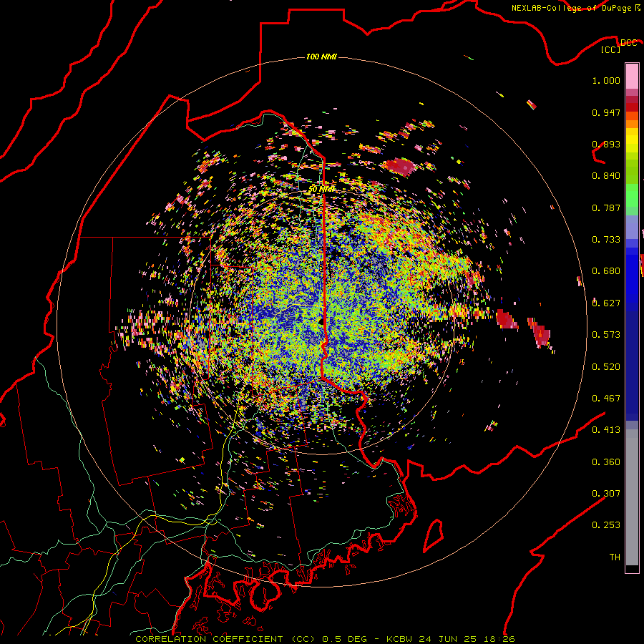Click the large red echo northeast of center
644x644 pixels.
click(400, 166)
